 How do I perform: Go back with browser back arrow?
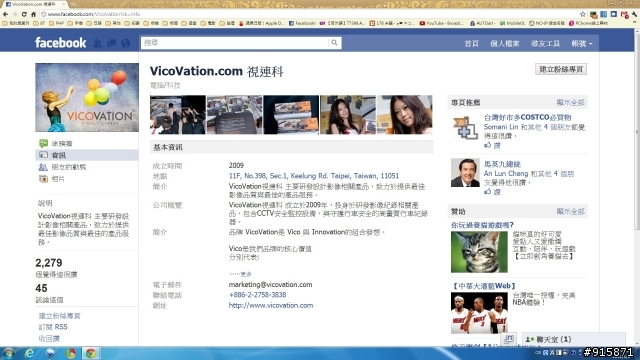[x=6, y=14]
